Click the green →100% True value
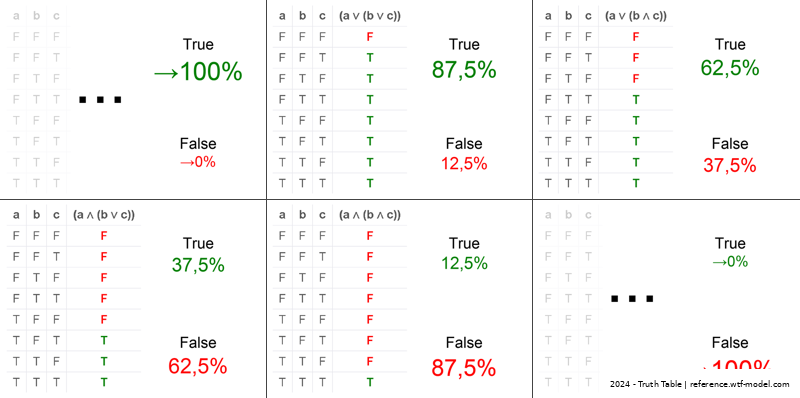The image size is (800, 398). [198, 72]
